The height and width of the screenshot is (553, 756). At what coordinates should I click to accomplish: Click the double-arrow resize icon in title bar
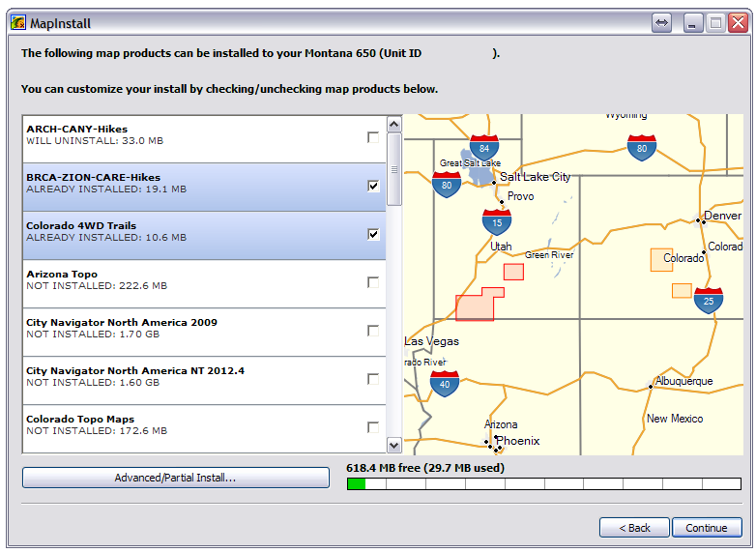(661, 22)
